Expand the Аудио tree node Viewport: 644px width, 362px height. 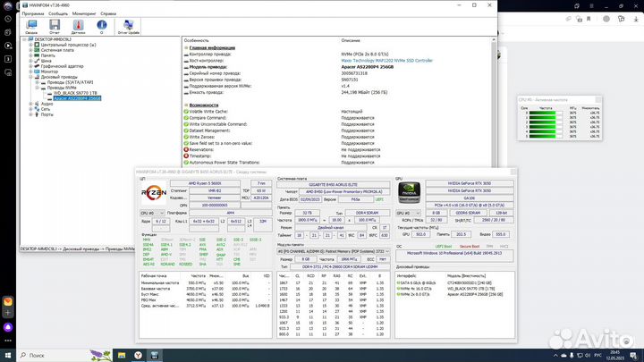30,104
